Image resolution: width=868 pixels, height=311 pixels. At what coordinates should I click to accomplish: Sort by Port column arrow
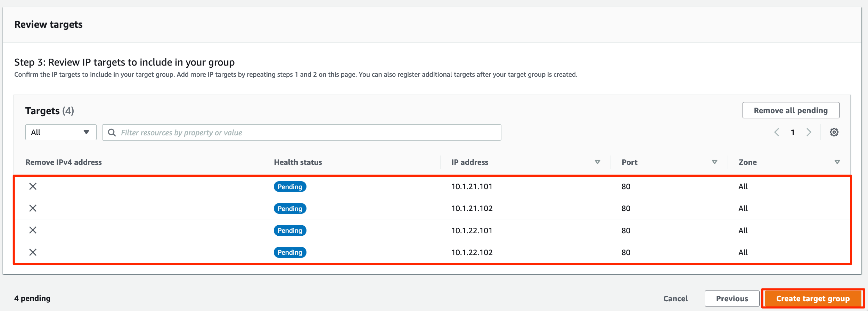pos(715,162)
